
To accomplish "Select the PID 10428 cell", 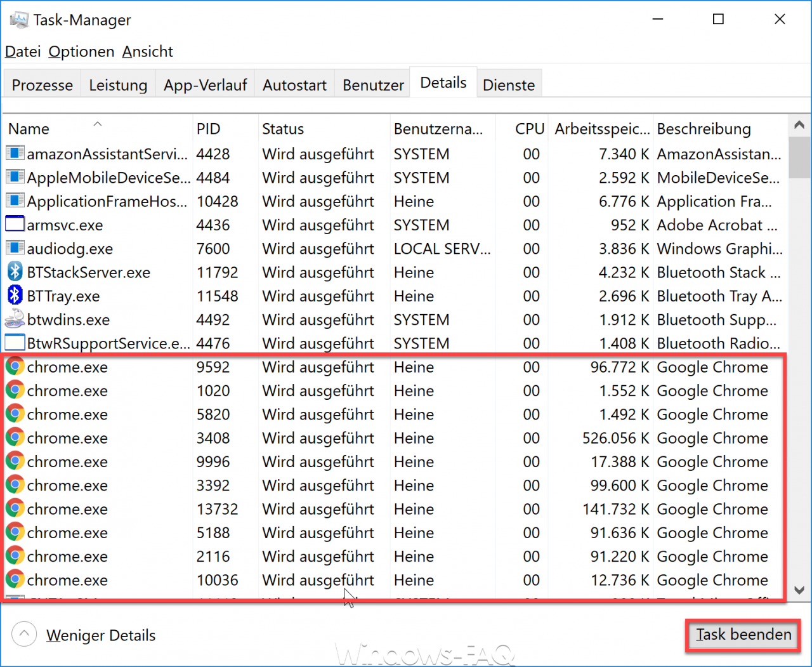I will point(218,201).
